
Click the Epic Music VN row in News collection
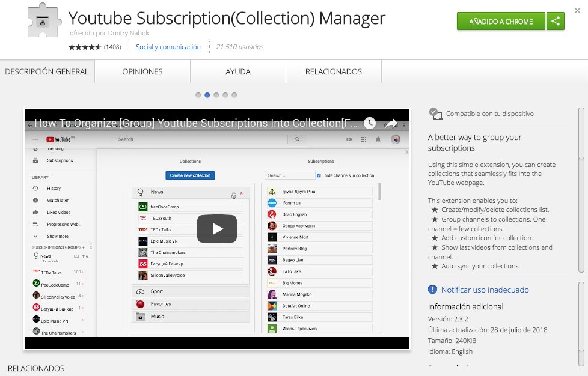191,241
